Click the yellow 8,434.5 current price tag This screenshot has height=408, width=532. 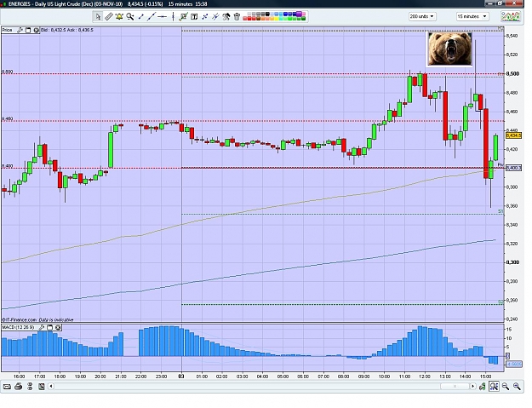coord(513,135)
